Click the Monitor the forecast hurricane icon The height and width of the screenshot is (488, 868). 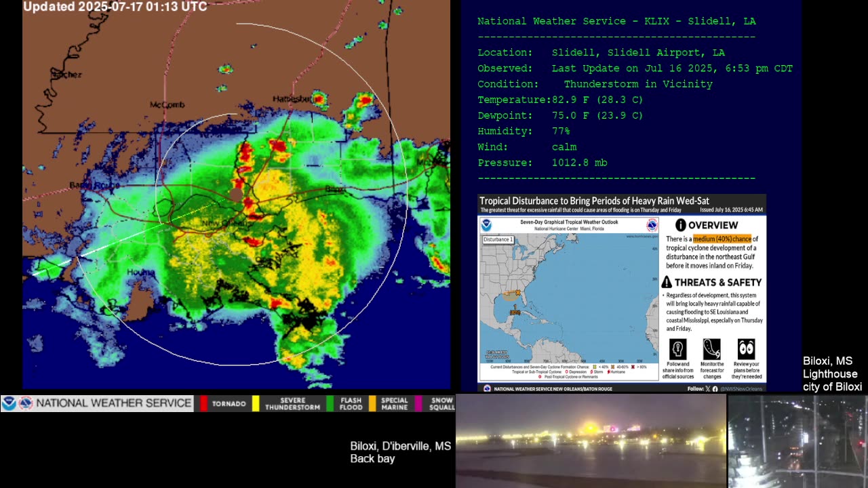coord(711,349)
